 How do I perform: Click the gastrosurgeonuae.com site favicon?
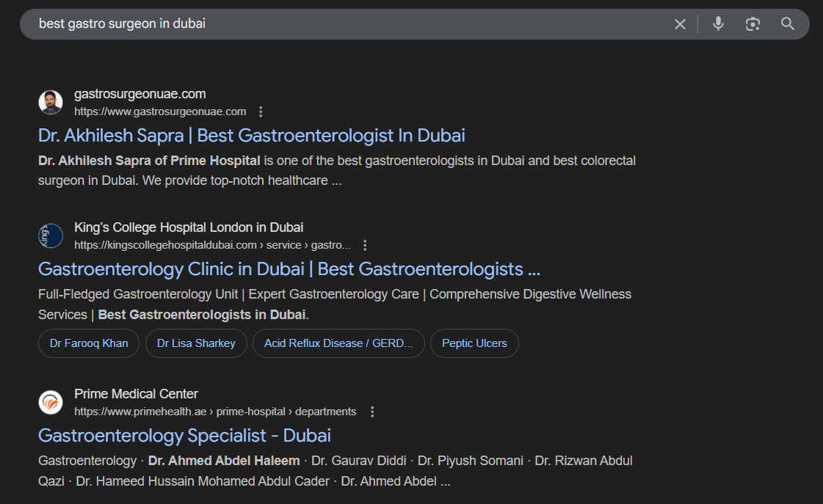click(50, 102)
